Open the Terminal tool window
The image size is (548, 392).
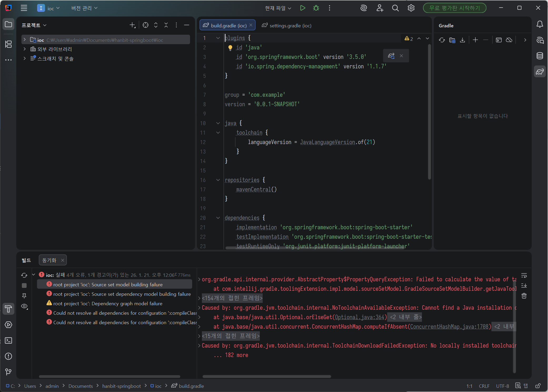(8, 340)
